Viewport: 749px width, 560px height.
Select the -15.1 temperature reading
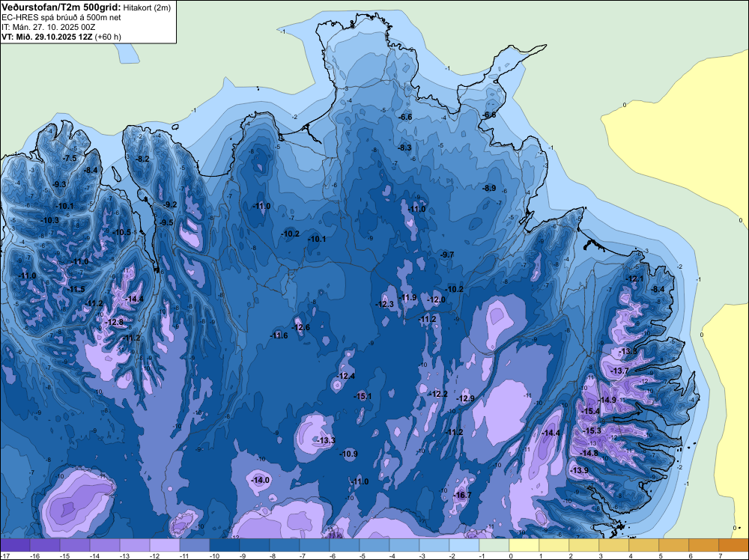click(x=363, y=396)
